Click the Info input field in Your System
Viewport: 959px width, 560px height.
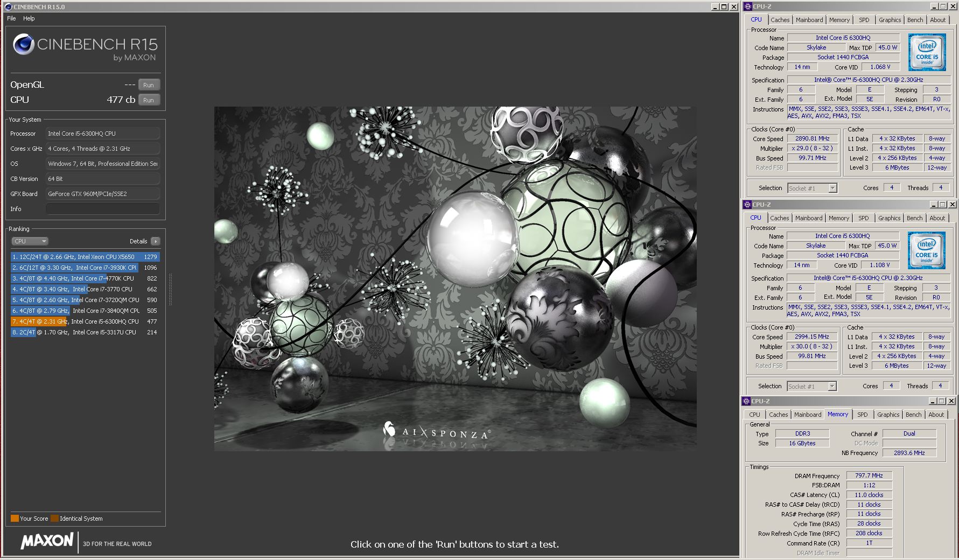(103, 209)
